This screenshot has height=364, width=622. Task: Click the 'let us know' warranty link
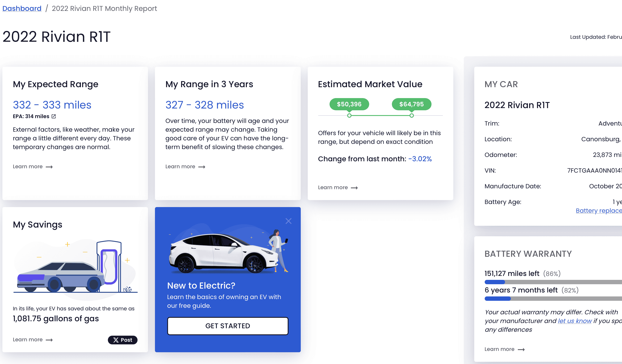point(575,321)
